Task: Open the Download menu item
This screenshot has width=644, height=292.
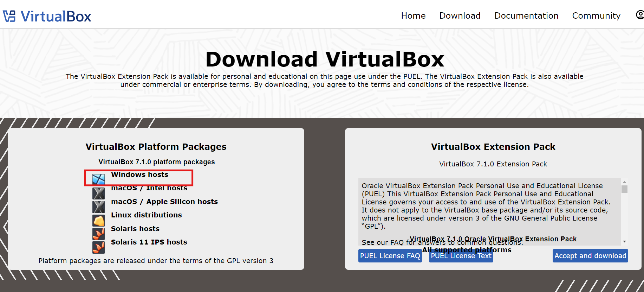Action: coord(460,16)
